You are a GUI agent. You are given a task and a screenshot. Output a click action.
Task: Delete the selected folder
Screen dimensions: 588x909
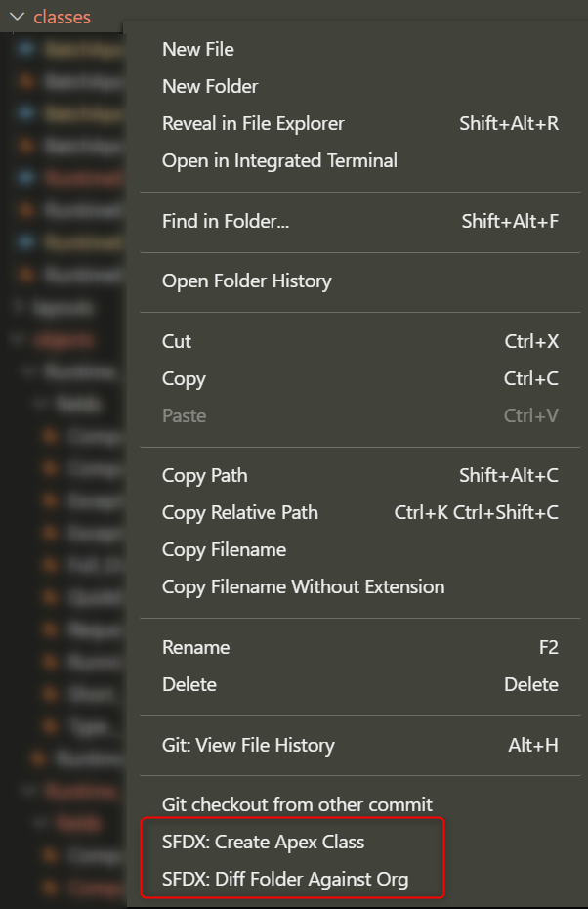[189, 684]
